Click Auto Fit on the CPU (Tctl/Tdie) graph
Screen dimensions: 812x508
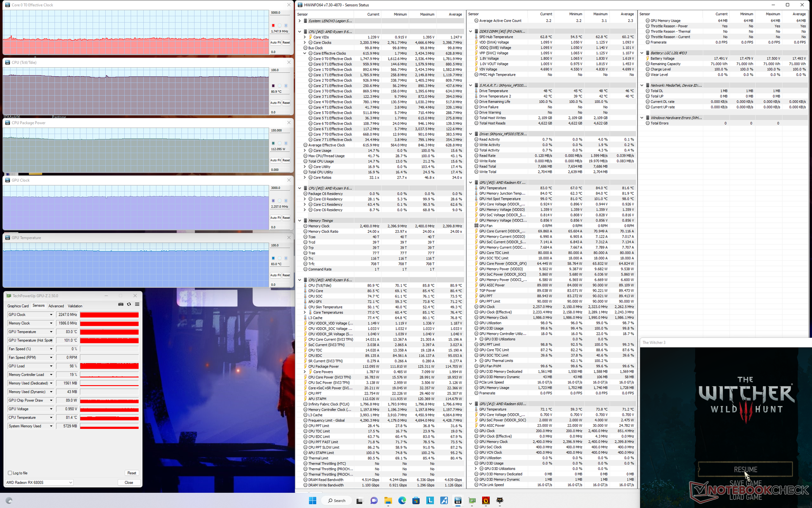click(275, 103)
